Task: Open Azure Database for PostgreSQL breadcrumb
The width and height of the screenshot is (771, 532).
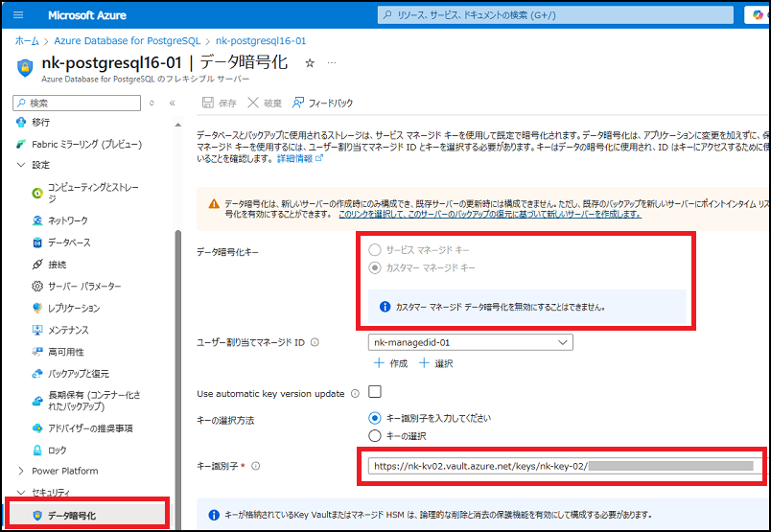Action: point(128,41)
